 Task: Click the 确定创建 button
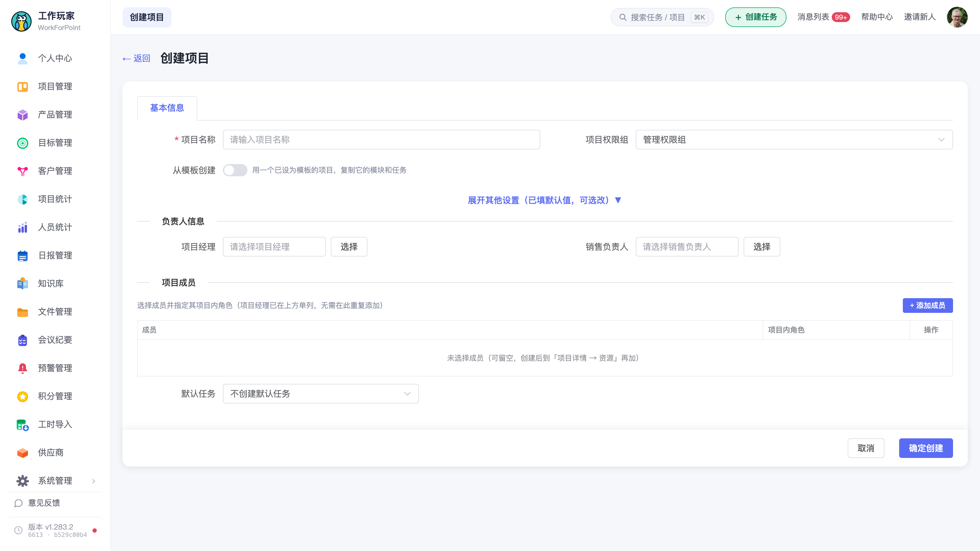click(x=925, y=448)
